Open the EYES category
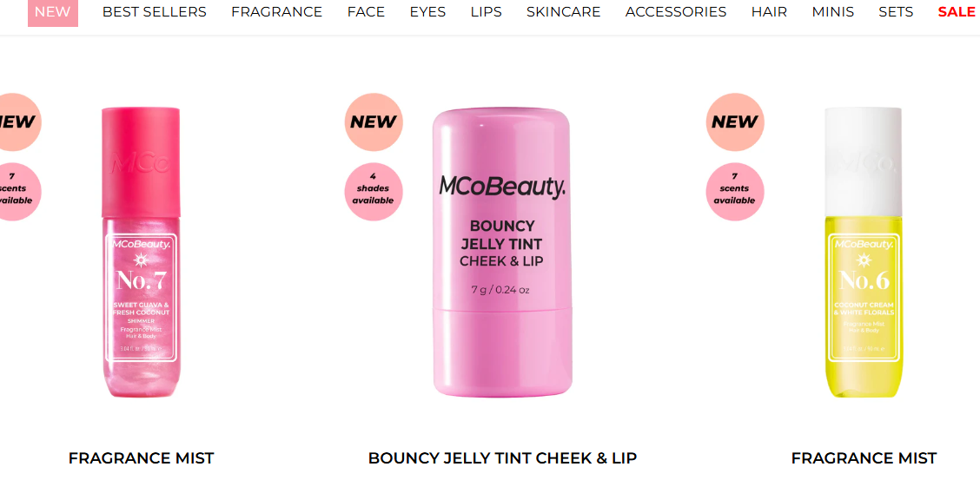 (428, 12)
